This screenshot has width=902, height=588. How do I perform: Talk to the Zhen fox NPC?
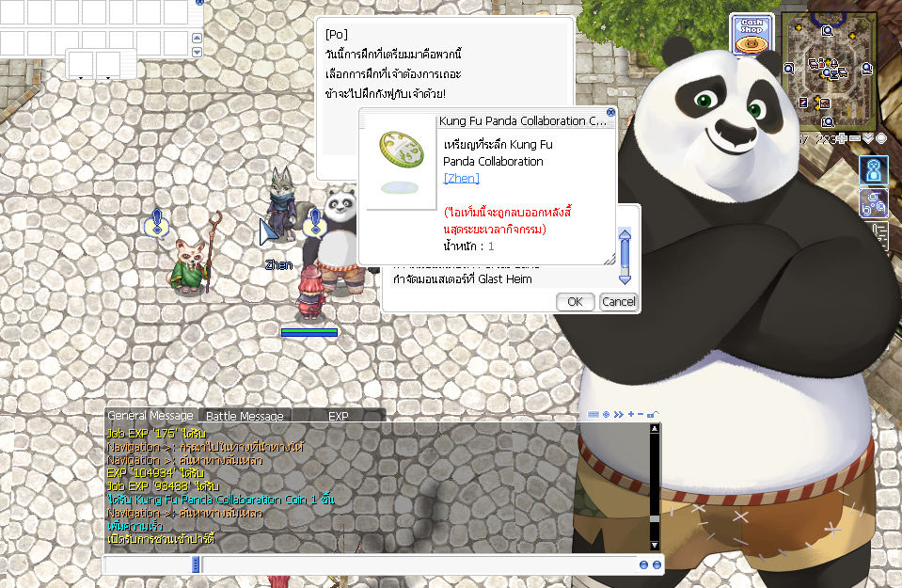(x=282, y=202)
